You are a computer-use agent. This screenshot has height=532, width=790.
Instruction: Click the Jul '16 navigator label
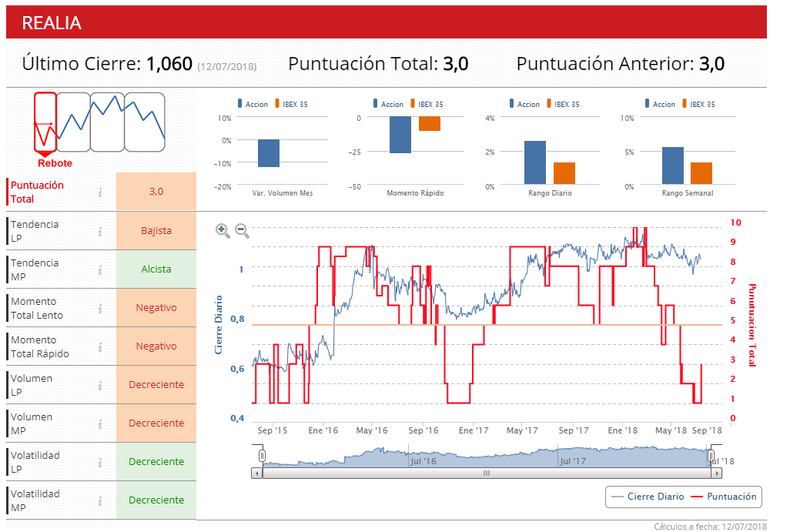coord(423,461)
